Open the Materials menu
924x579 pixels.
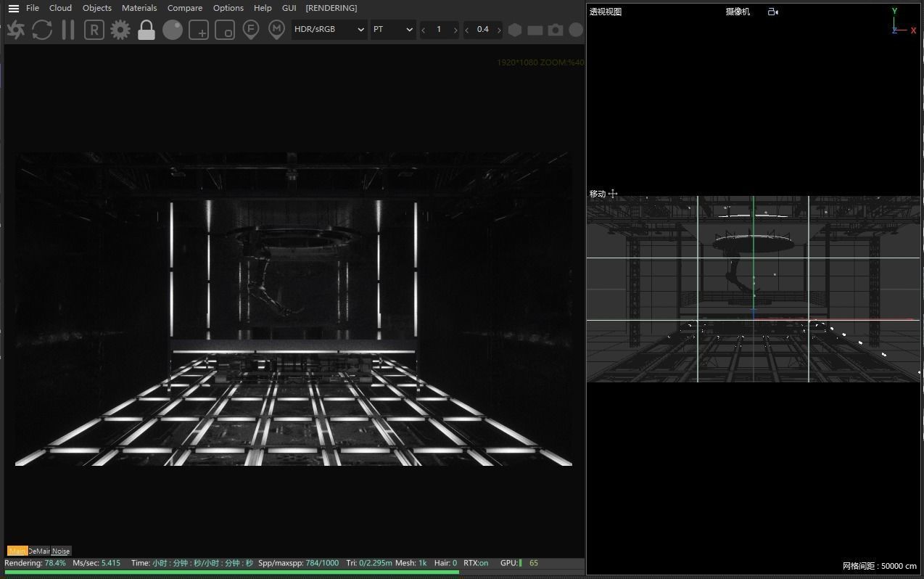tap(139, 8)
